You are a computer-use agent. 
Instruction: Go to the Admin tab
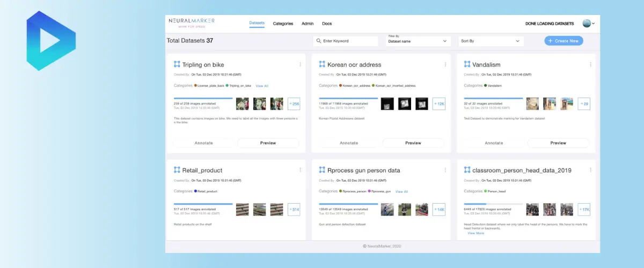tap(308, 24)
